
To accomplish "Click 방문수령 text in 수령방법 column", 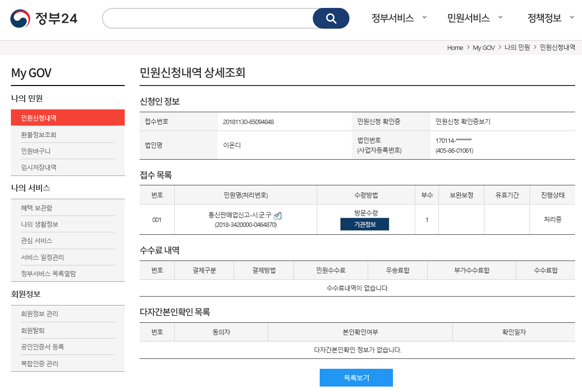I will click(x=366, y=213).
